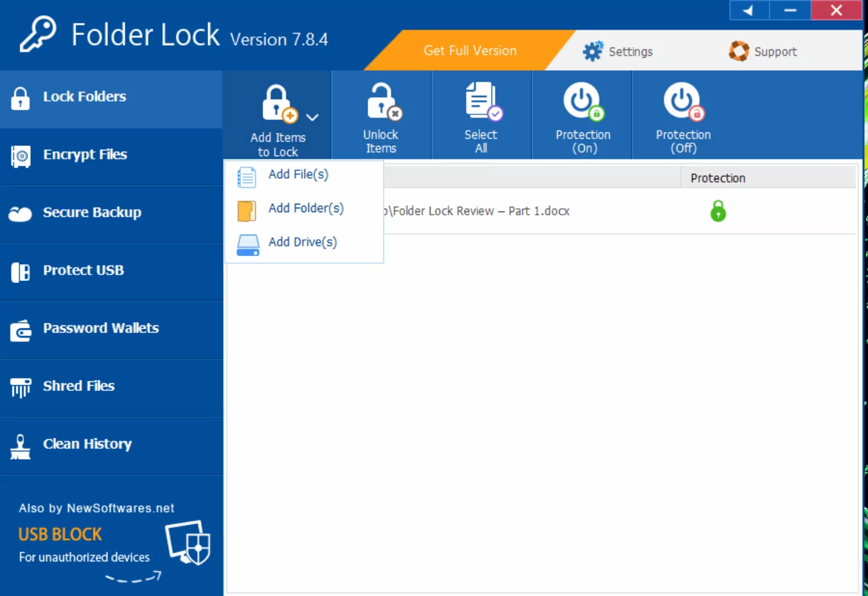Expand the Add Items to Lock dropdown
868x596 pixels.
(x=312, y=118)
